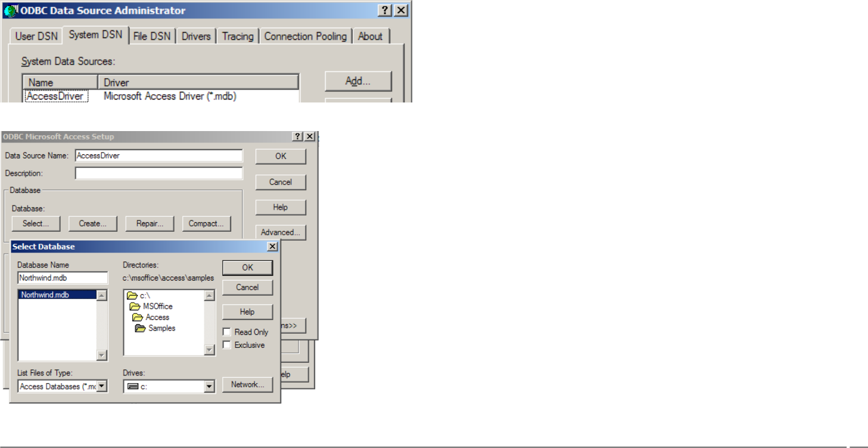Image resolution: width=868 pixels, height=448 pixels.
Task: Click the Network... button
Action: coord(248,385)
